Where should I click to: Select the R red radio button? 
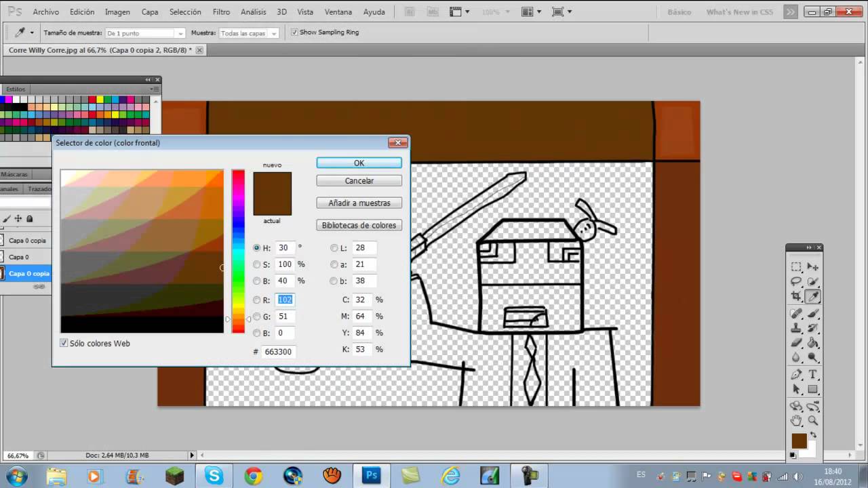pyautogui.click(x=256, y=300)
